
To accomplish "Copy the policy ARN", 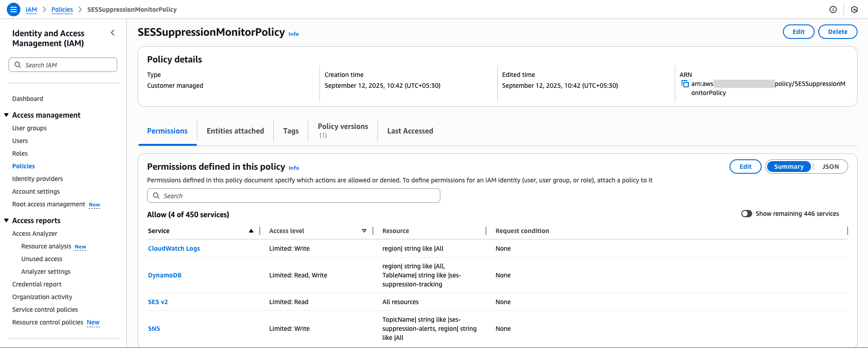I will [685, 84].
